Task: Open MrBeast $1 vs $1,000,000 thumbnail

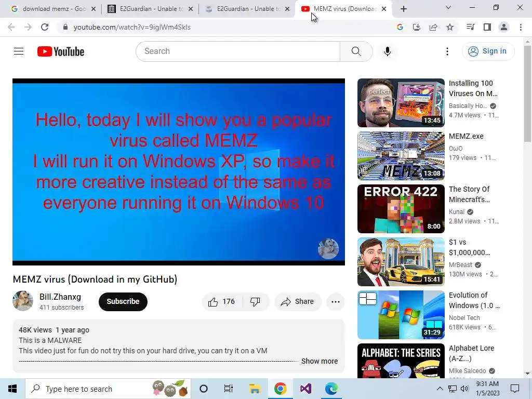Action: point(401,262)
